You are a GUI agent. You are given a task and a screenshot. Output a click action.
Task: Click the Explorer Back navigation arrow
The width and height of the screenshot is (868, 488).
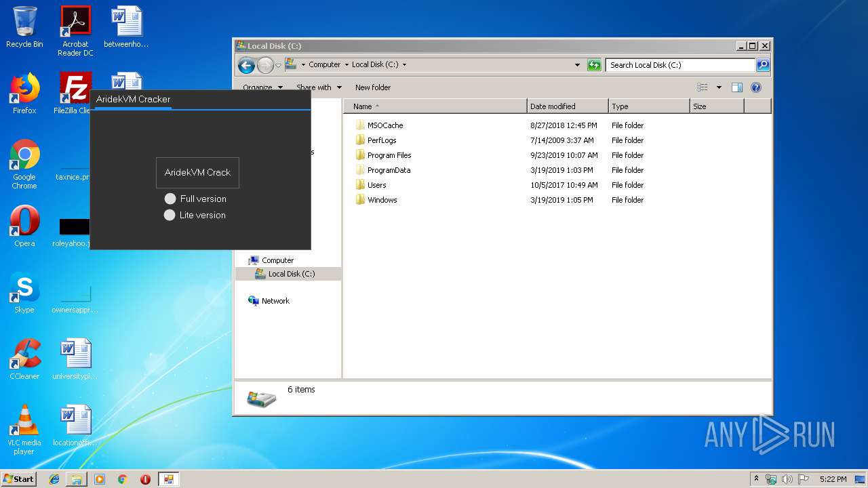click(x=246, y=65)
